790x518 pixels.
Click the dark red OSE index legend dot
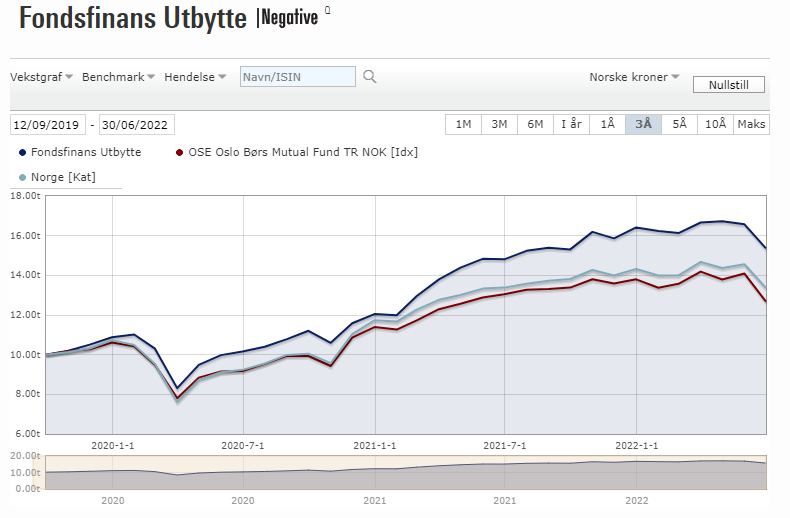pos(179,153)
